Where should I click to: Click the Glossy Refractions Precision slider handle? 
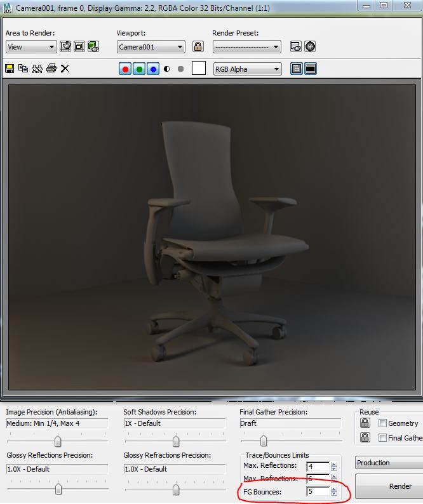coord(176,489)
